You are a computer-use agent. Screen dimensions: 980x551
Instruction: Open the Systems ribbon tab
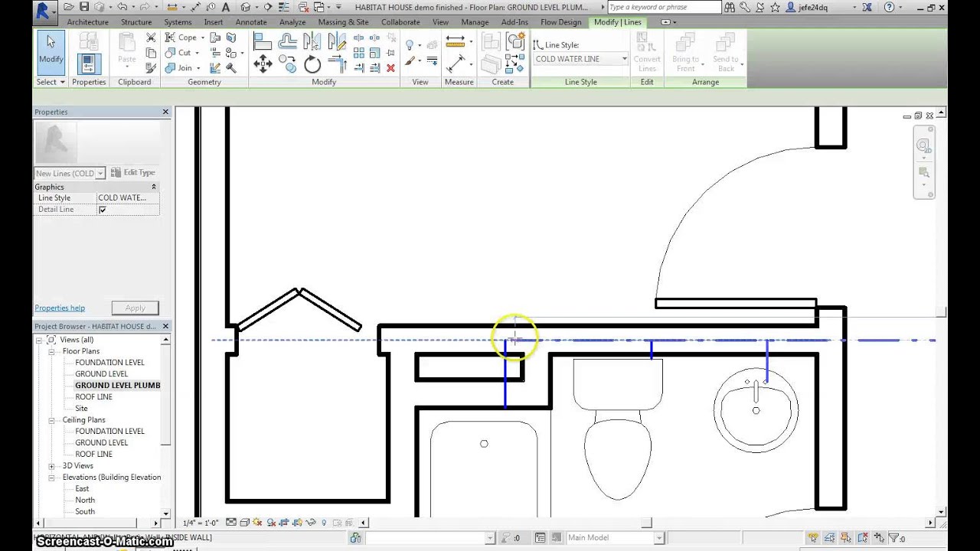pos(178,22)
